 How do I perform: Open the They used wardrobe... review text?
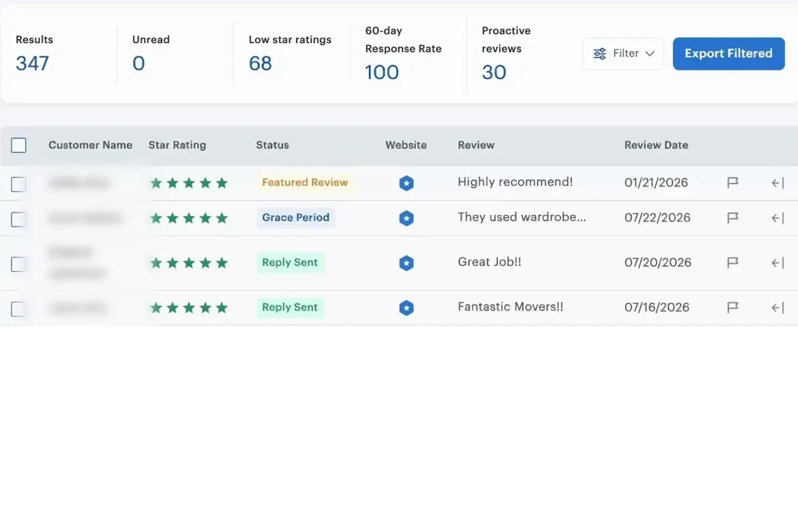pos(522,217)
